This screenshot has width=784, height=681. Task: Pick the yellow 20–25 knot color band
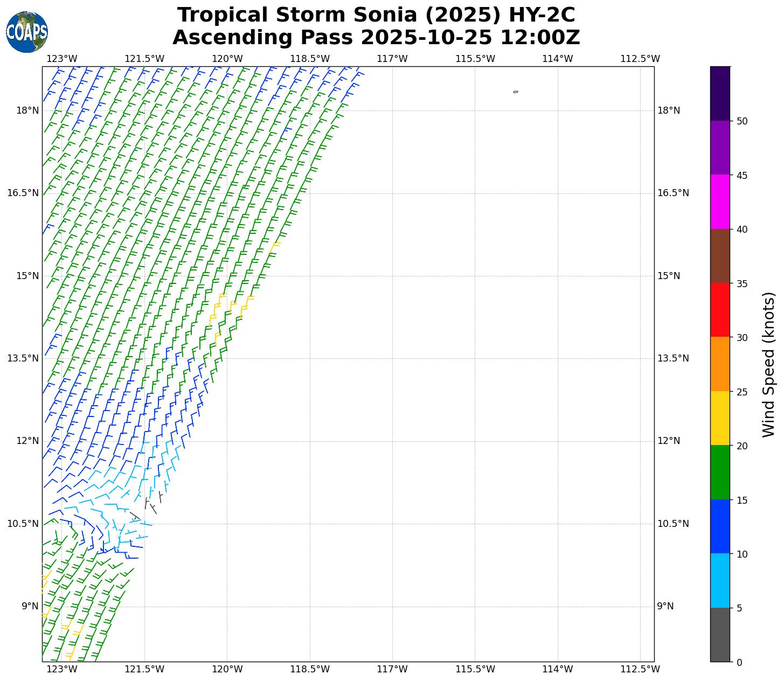point(720,419)
